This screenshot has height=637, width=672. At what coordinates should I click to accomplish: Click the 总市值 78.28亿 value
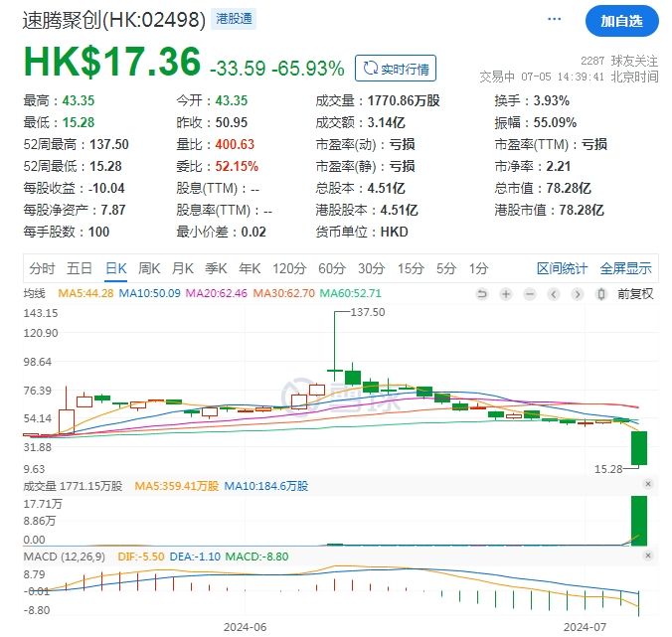569,188
